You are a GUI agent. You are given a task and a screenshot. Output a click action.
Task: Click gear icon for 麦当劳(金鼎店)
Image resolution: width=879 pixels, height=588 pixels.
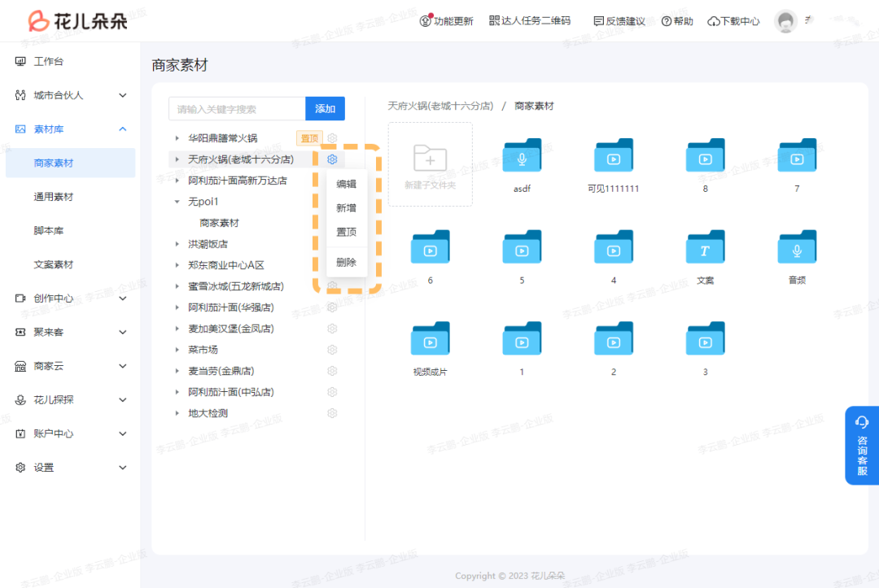point(332,371)
